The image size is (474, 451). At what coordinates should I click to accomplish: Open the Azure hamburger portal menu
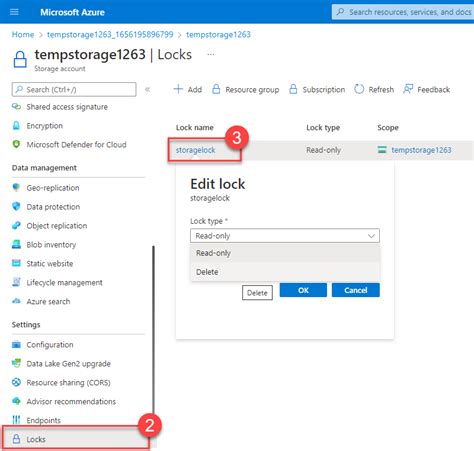tap(14, 12)
